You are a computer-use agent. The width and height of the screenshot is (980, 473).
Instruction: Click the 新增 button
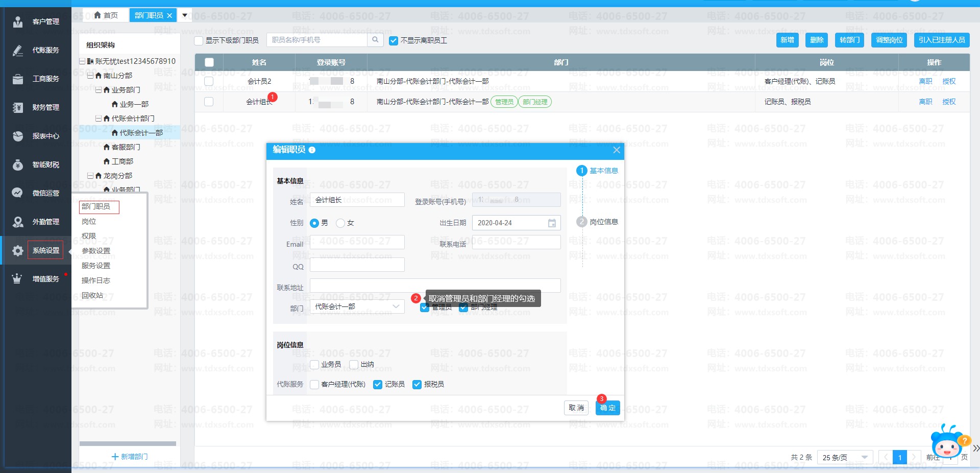[787, 40]
